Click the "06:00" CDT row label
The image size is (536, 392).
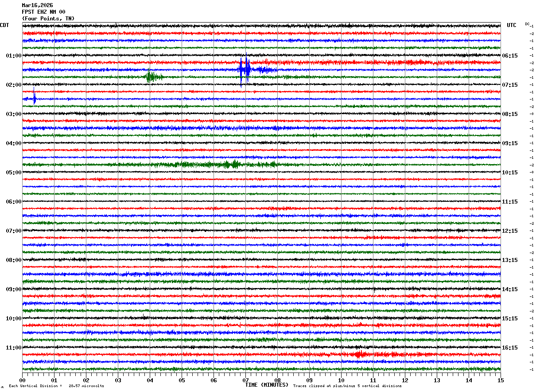pyautogui.click(x=14, y=202)
